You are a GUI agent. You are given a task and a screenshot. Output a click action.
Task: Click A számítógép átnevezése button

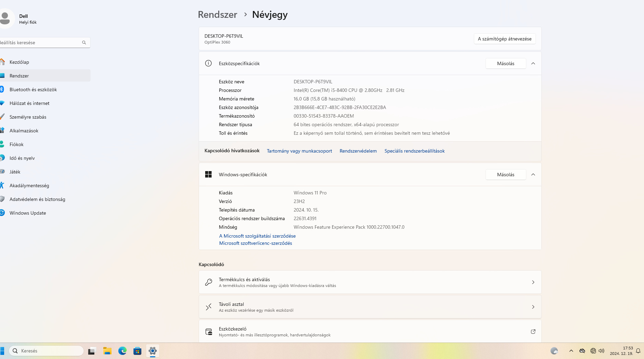point(505,39)
